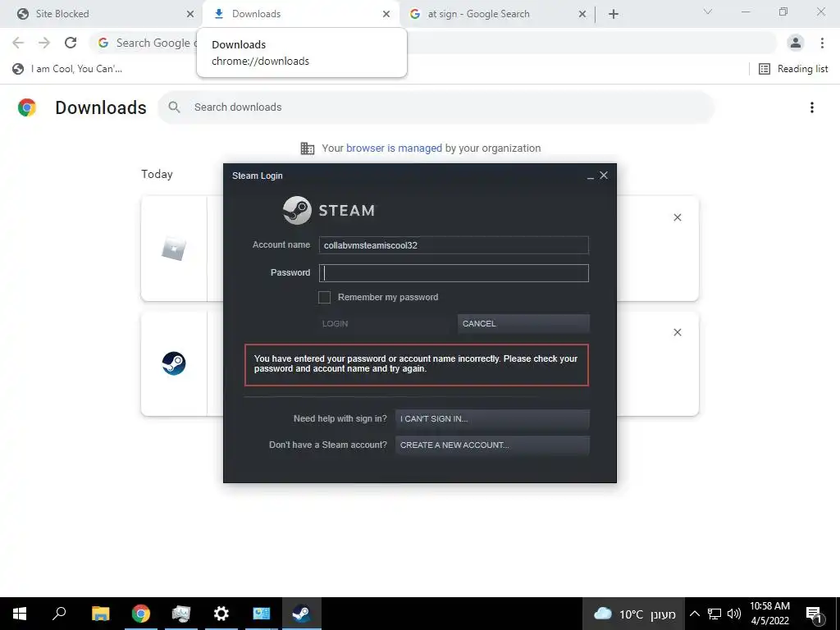Click the Roblox download file icon

(x=174, y=249)
